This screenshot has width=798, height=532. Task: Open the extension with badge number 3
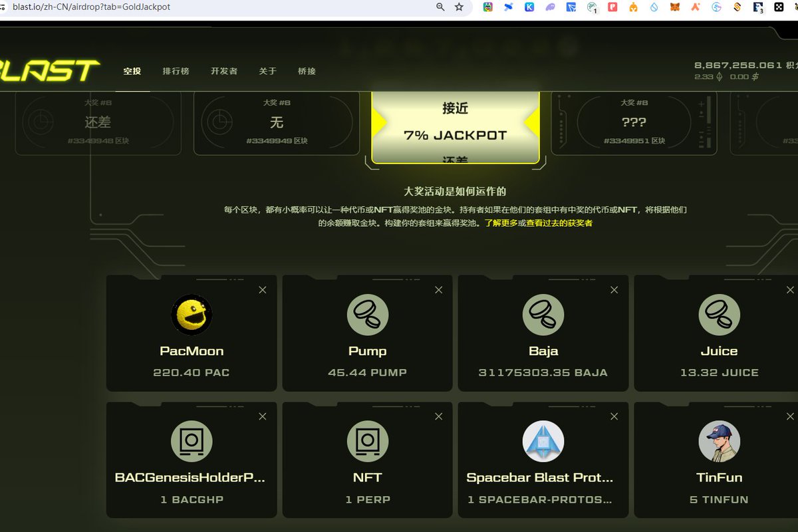point(758,8)
